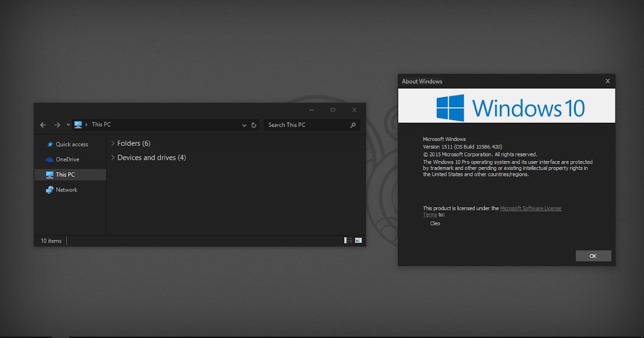Click the OneDrive cloud icon

50,159
